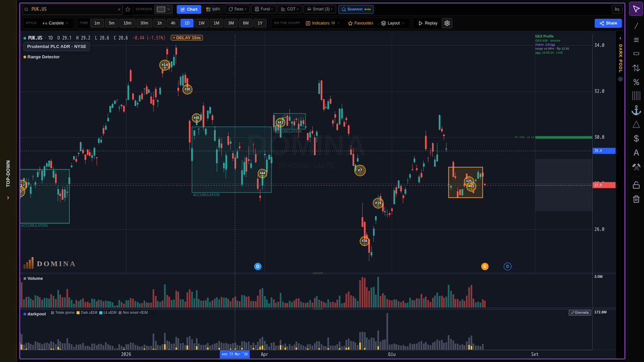Click the #14 marker on chart

pos(165,65)
